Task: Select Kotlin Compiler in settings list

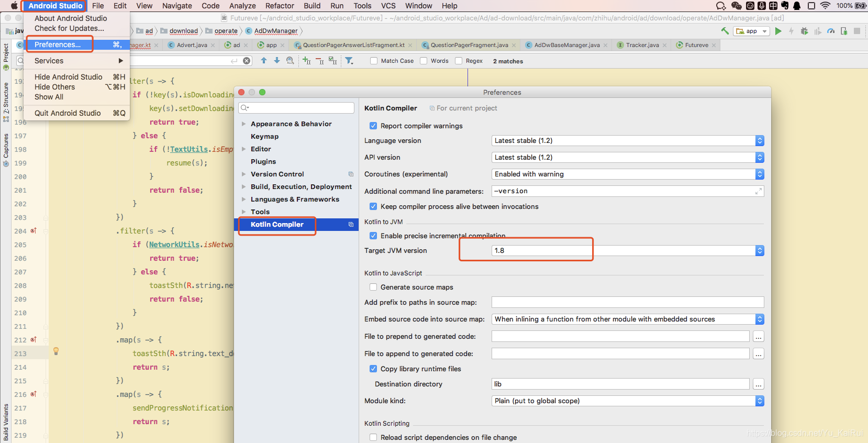Action: click(x=296, y=225)
